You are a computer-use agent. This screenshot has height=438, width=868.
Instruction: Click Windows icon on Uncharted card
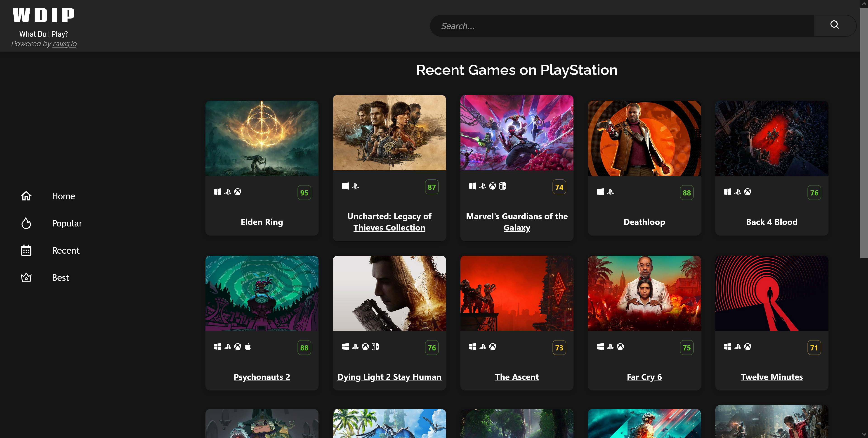345,186
